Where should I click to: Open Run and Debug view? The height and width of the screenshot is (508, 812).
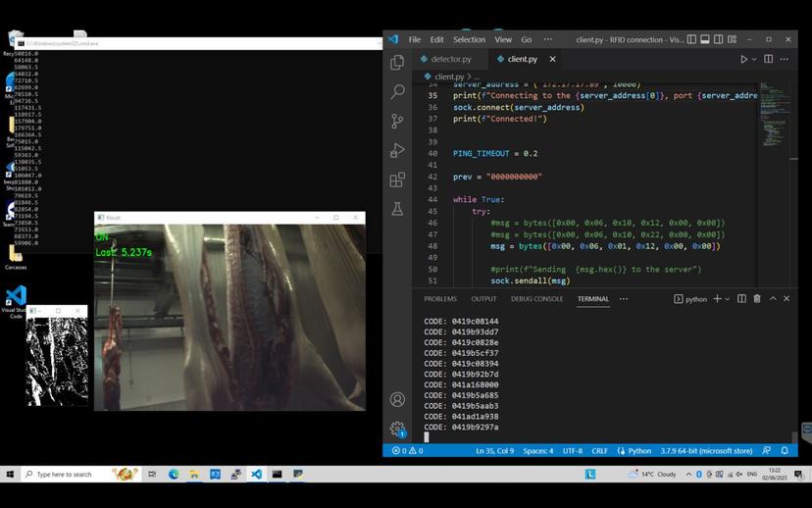(397, 151)
